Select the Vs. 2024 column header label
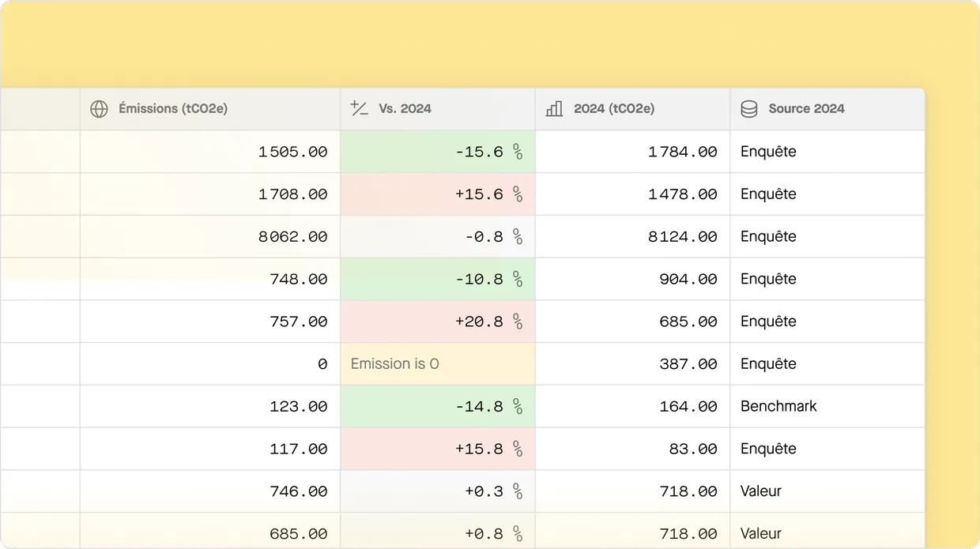This screenshot has width=980, height=549. click(x=405, y=109)
